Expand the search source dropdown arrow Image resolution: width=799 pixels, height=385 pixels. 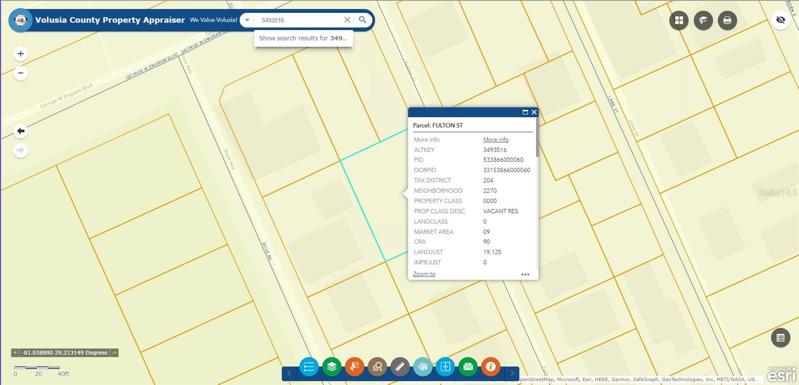(x=247, y=20)
